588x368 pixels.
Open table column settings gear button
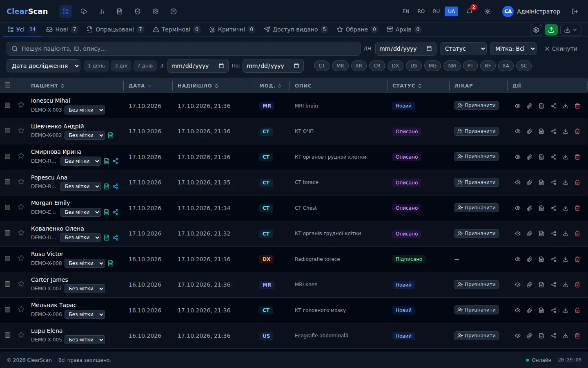click(x=536, y=29)
